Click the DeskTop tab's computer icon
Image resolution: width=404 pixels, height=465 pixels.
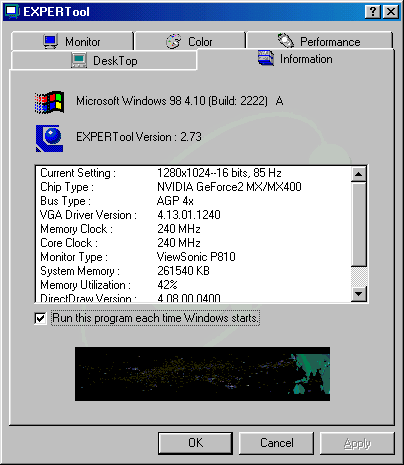(79, 60)
